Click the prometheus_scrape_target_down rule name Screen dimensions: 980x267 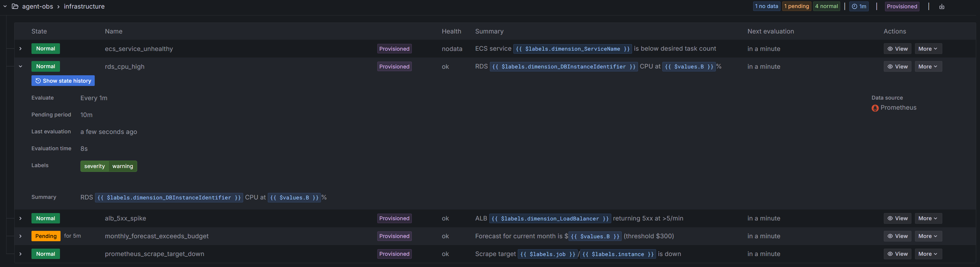[154, 254]
